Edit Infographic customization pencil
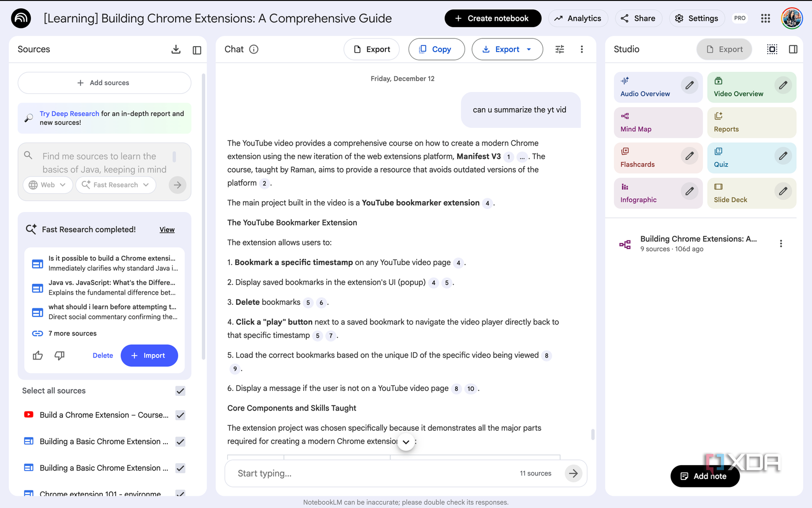The width and height of the screenshot is (812, 508). click(689, 191)
